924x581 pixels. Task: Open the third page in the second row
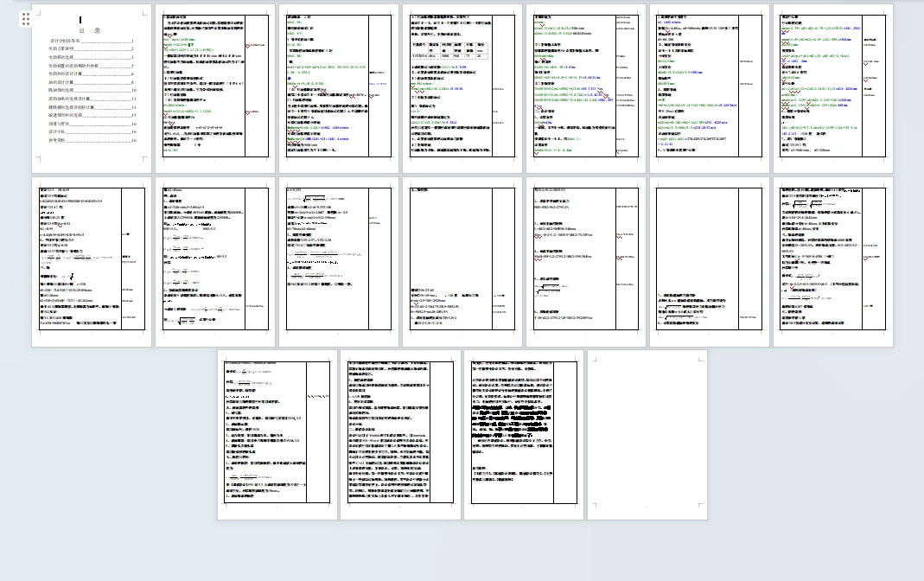coord(339,262)
